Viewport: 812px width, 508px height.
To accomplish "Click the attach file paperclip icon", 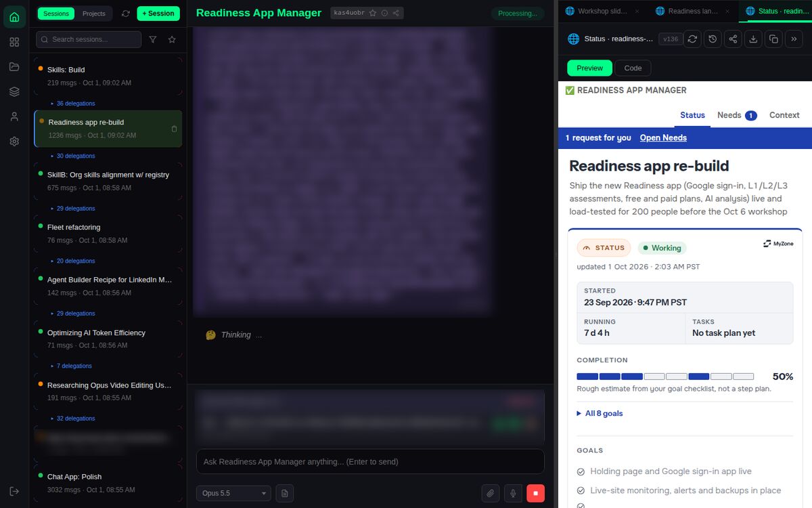I will tap(490, 493).
